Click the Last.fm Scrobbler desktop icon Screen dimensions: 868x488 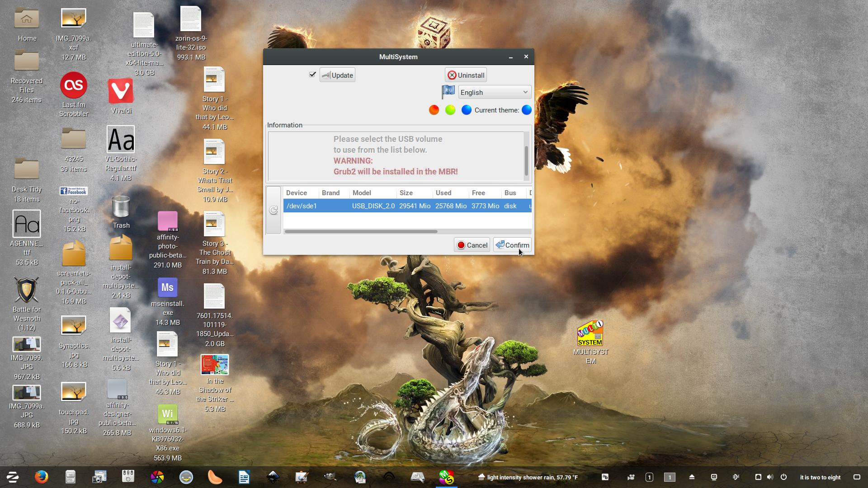74,85
